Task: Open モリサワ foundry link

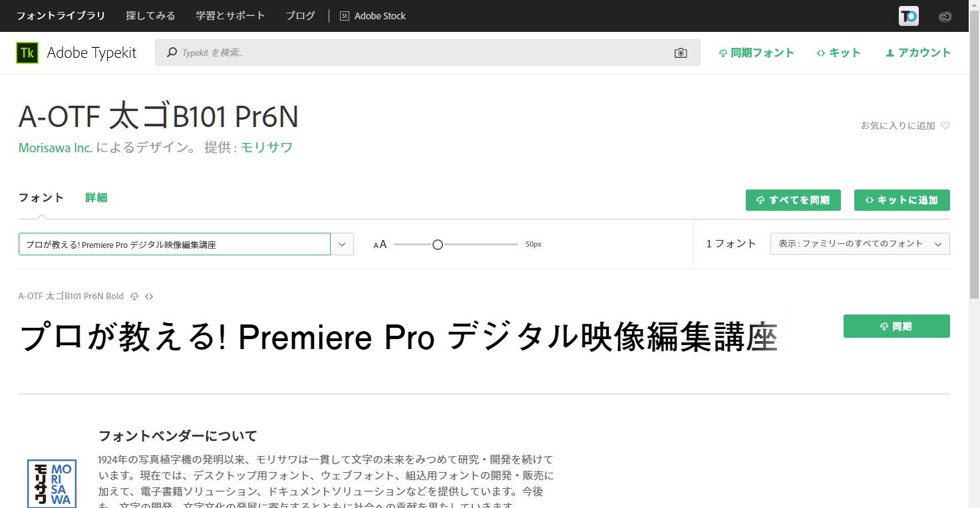Action: [x=267, y=148]
